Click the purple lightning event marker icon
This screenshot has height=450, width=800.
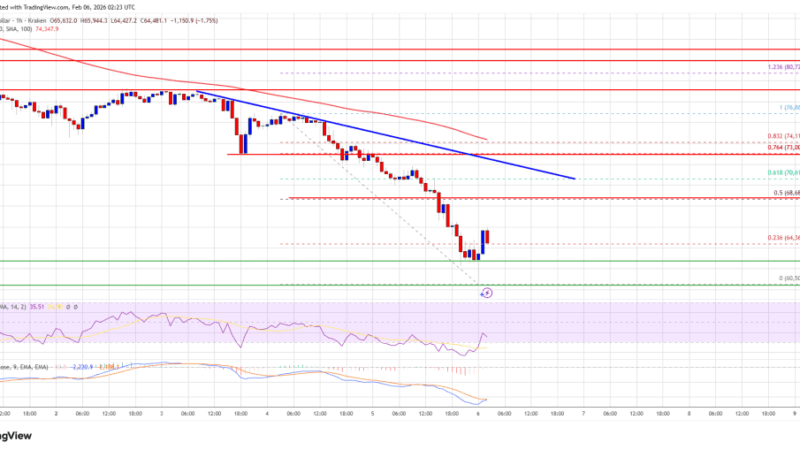click(487, 293)
